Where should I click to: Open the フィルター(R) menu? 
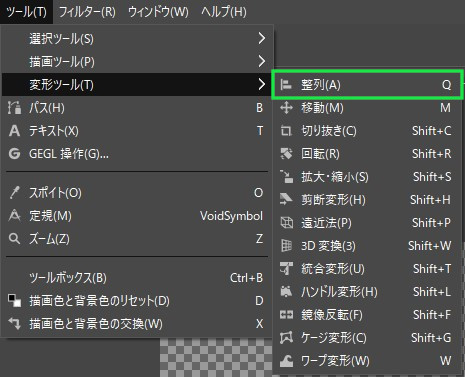pos(87,12)
